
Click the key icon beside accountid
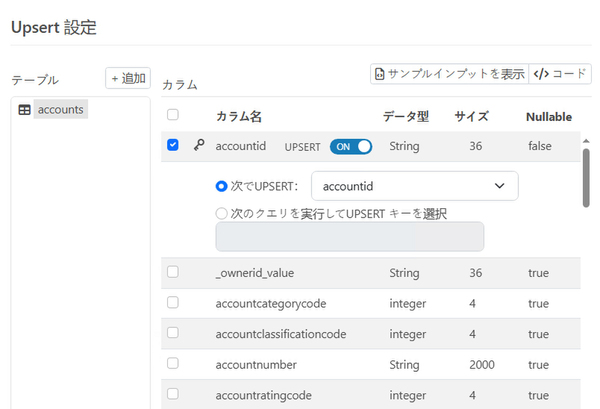click(x=199, y=145)
